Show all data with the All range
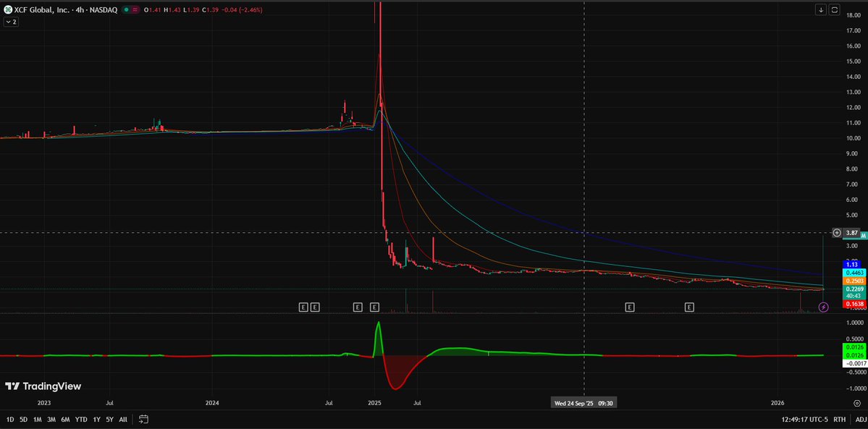 123,420
